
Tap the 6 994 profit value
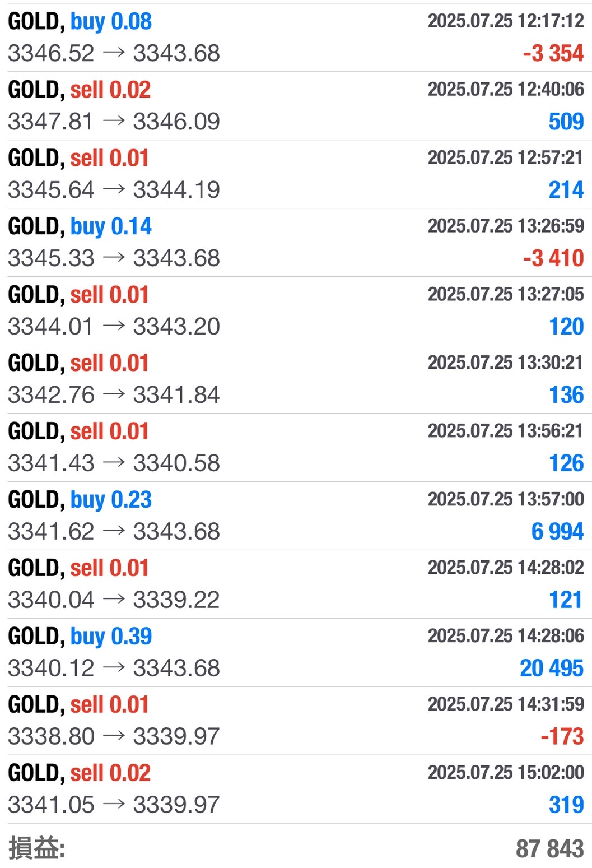click(557, 532)
